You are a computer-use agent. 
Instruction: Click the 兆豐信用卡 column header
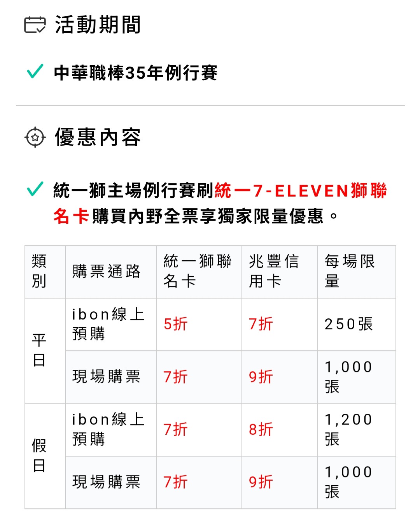pyautogui.click(x=280, y=272)
